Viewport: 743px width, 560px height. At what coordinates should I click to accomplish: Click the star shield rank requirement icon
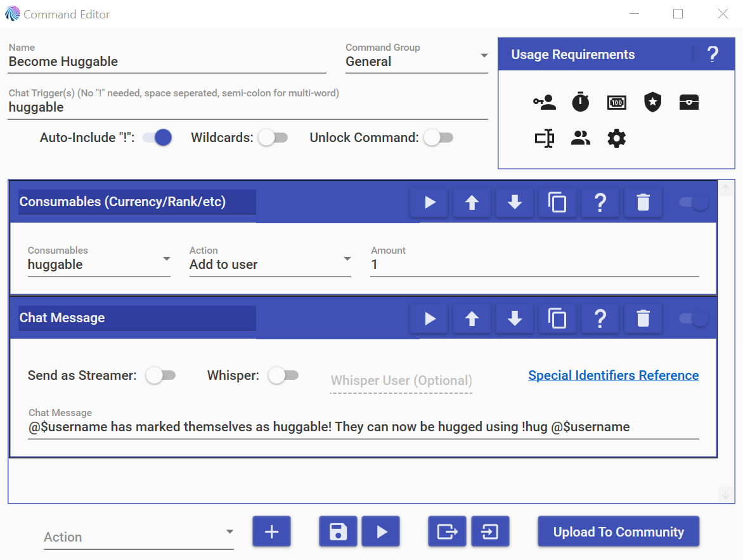(652, 102)
